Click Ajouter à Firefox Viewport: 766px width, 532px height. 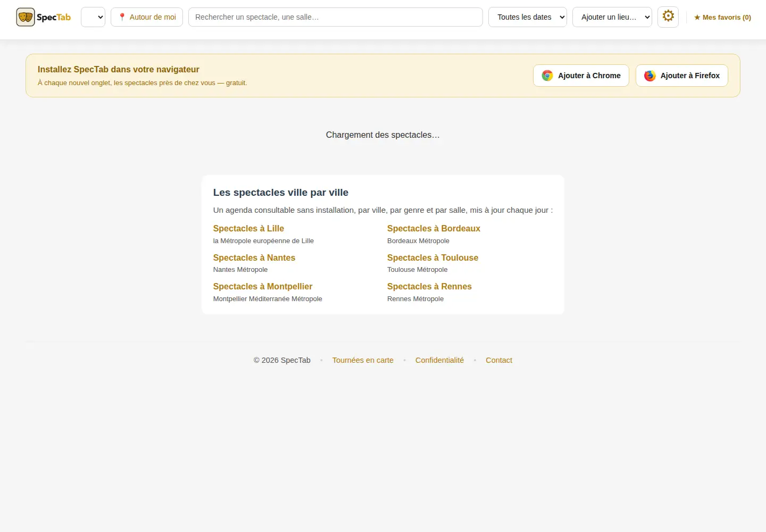(x=682, y=76)
